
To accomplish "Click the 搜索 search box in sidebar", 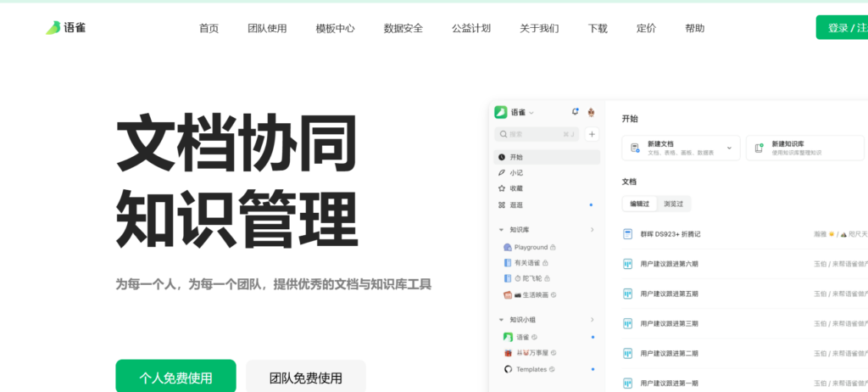I will tap(537, 134).
